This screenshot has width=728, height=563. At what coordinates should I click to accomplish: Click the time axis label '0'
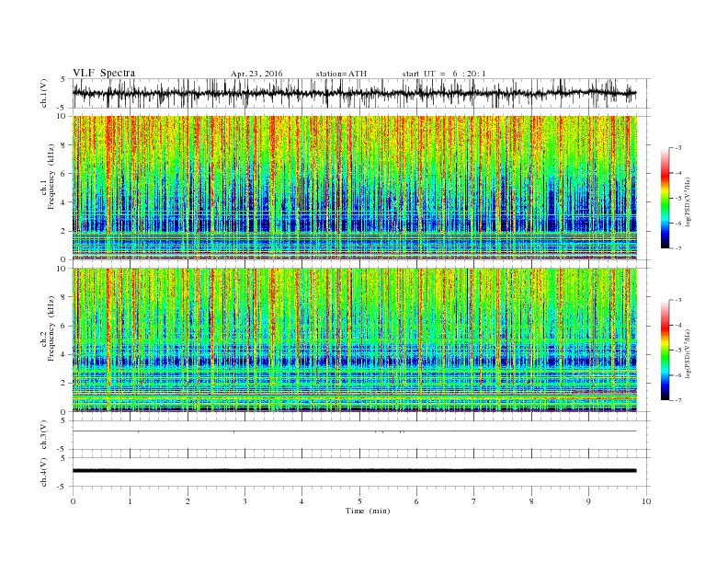[73, 501]
